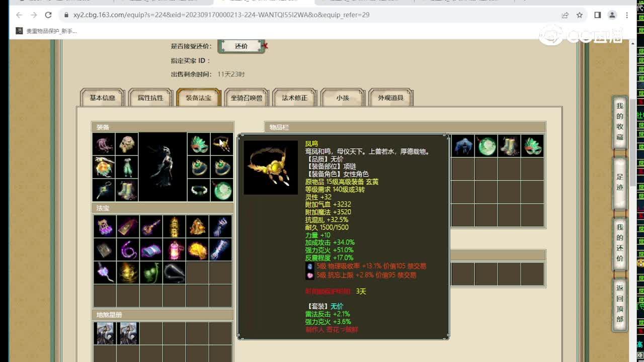Select the orange orb equipment icon
This screenshot has width=644, height=362.
point(104,167)
